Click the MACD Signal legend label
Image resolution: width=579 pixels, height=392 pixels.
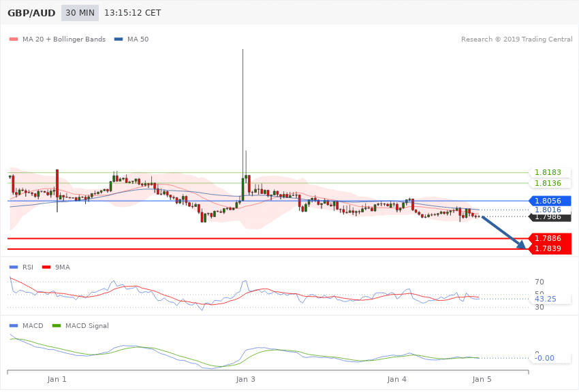pos(87,325)
